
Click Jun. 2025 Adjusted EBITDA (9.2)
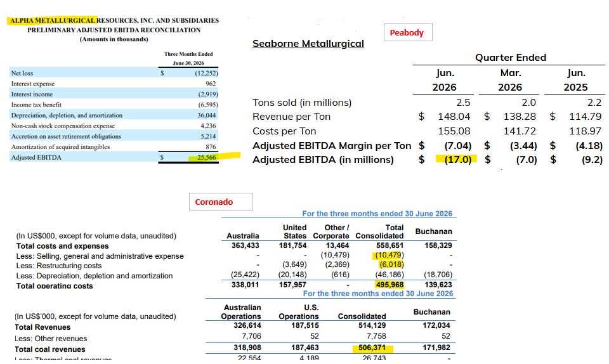(592, 160)
